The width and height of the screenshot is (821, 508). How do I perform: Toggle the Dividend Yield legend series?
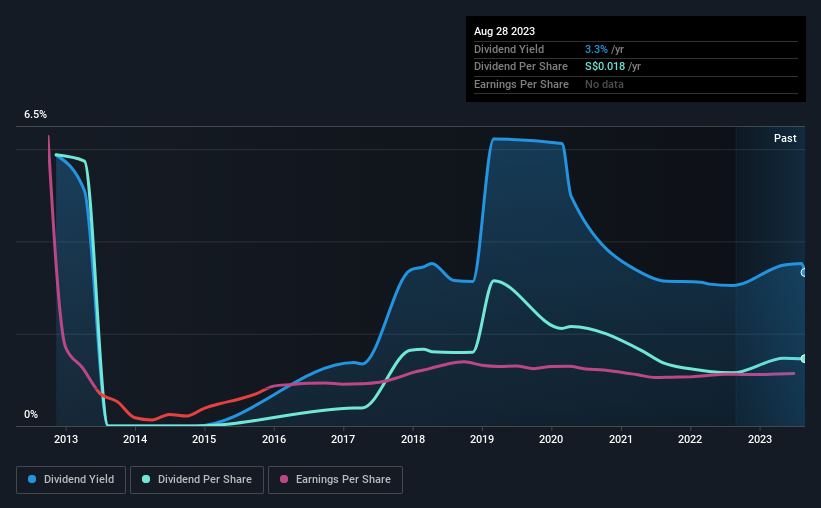coord(71,480)
